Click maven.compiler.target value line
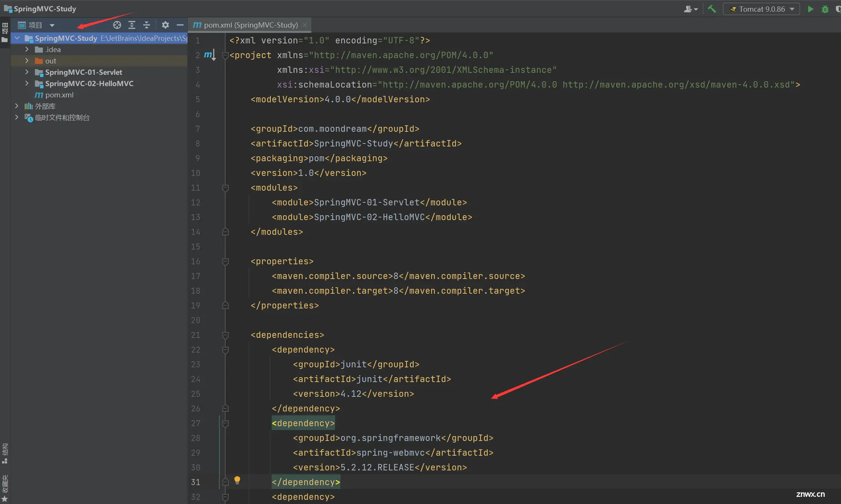 [398, 291]
